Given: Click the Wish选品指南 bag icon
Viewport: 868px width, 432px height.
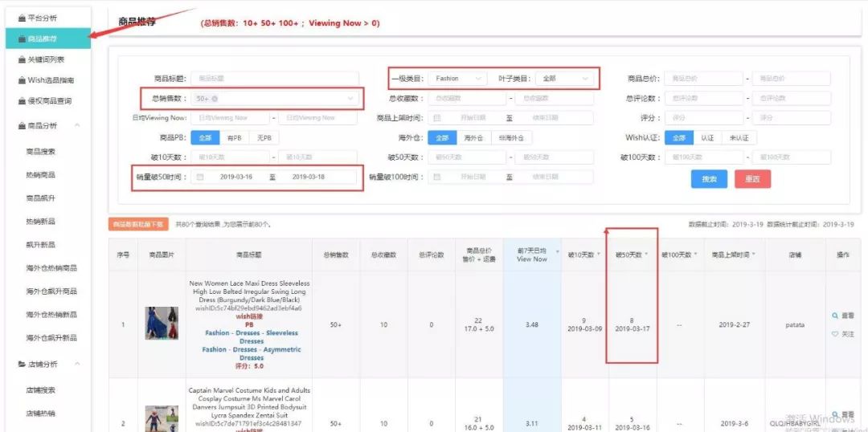Looking at the screenshot, I should point(22,80).
